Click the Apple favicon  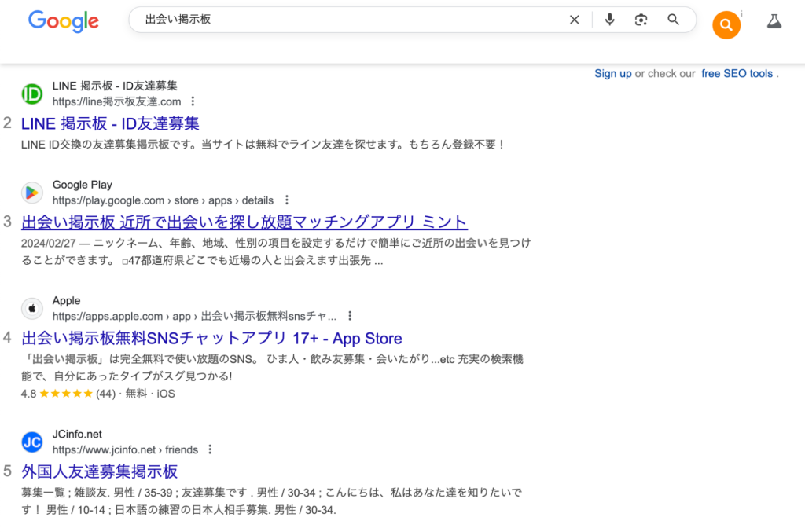31,308
